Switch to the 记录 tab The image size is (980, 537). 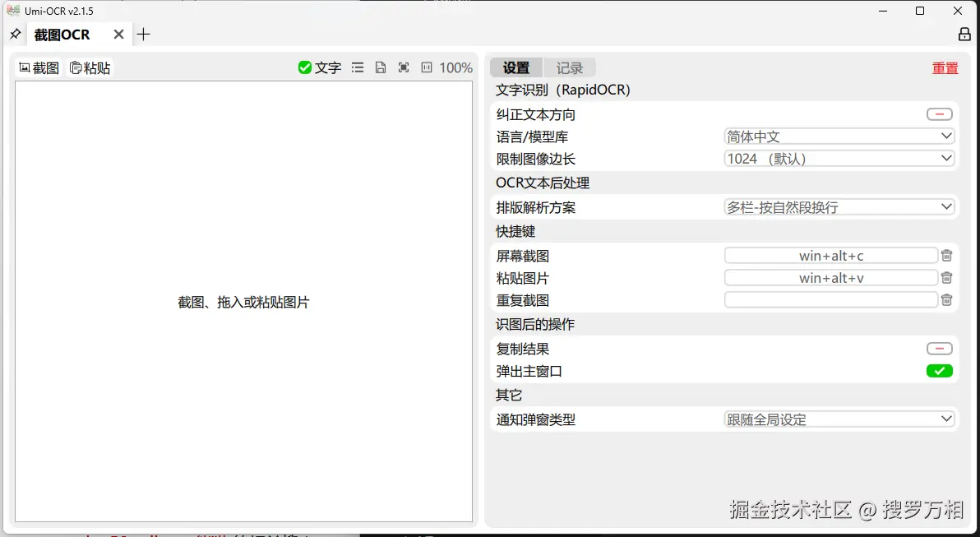click(570, 67)
